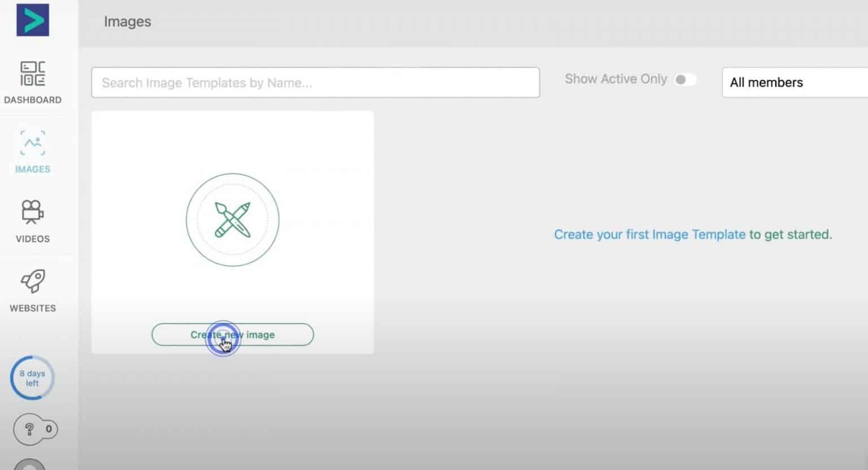The width and height of the screenshot is (868, 470).
Task: Click the VIDEOS sidebar label
Action: [32, 238]
